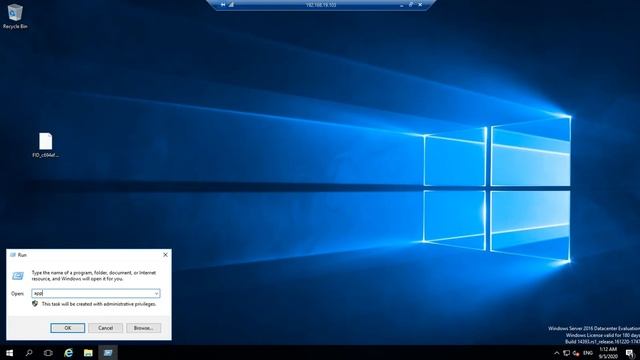
Task: Expand the Open dropdown history arrow
Action: tap(156, 293)
